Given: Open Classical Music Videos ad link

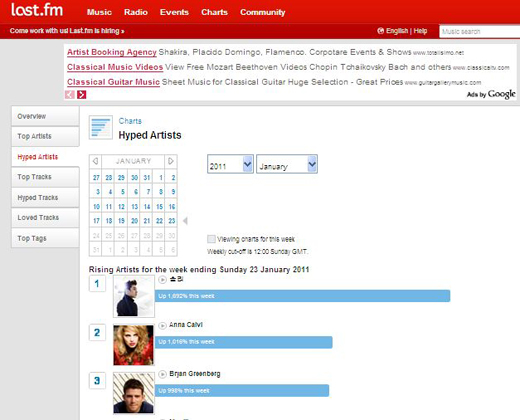Looking at the screenshot, I should [x=115, y=67].
